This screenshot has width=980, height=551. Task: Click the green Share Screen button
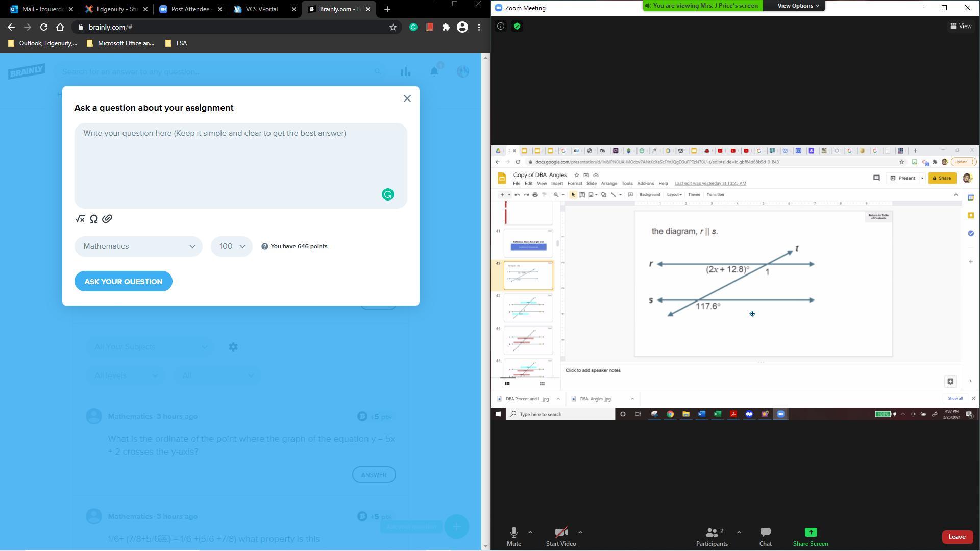click(811, 536)
